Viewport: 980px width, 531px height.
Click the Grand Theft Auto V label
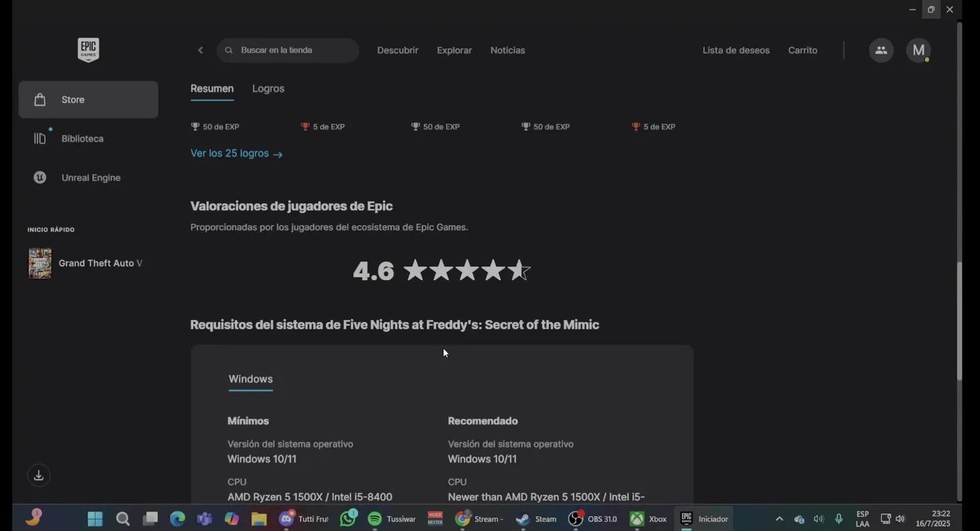pyautogui.click(x=100, y=263)
